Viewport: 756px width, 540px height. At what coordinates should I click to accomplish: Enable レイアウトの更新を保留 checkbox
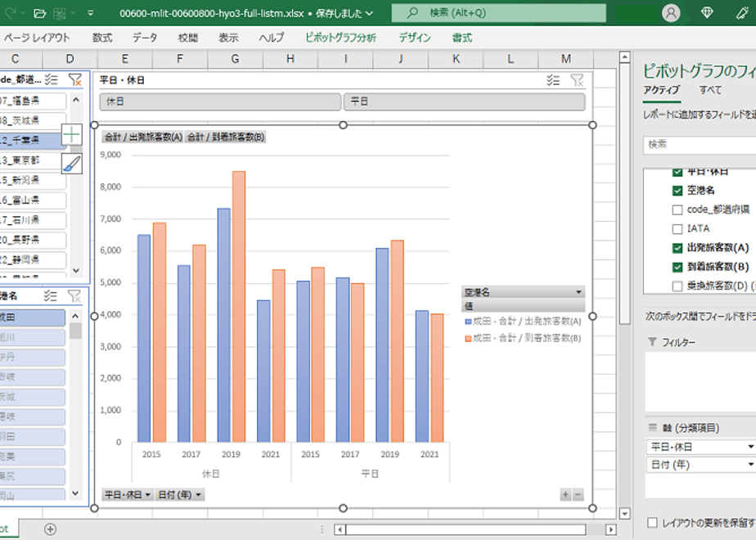(652, 523)
